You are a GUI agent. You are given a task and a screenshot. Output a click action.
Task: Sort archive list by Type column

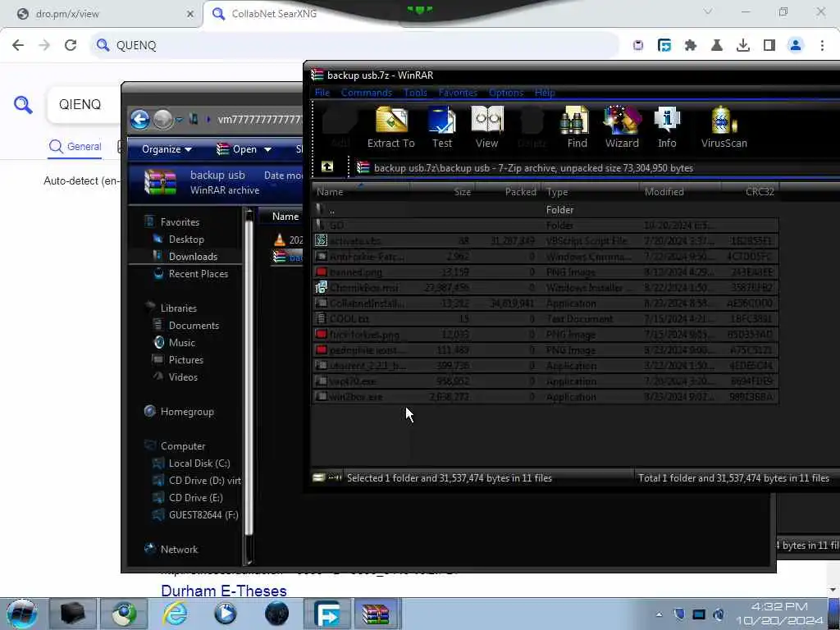(591, 192)
